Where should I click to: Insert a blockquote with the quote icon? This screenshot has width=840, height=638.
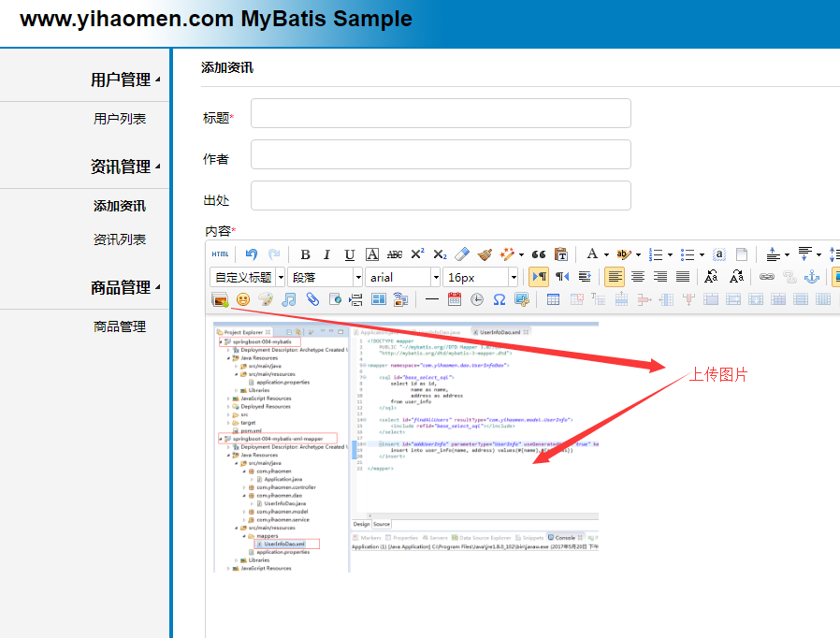pyautogui.click(x=539, y=254)
